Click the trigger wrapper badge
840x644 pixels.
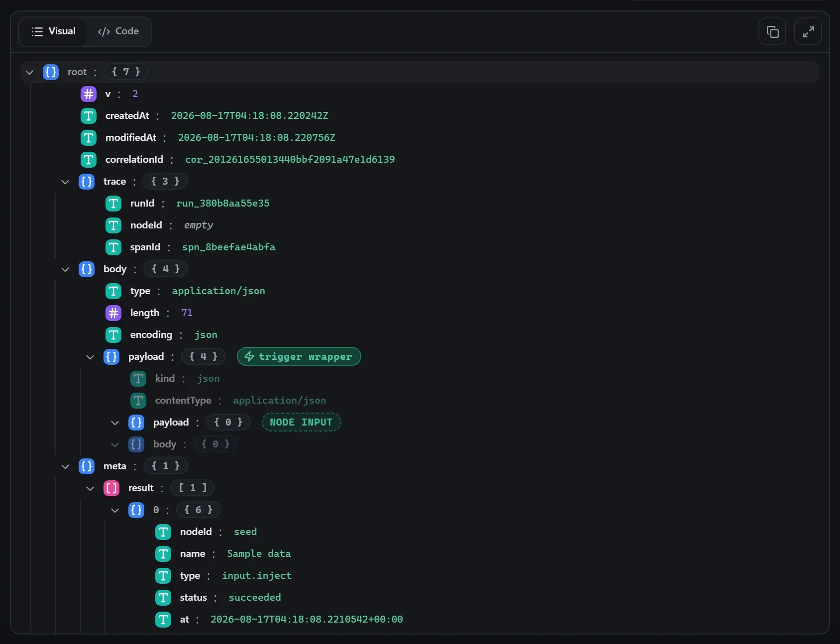(299, 356)
